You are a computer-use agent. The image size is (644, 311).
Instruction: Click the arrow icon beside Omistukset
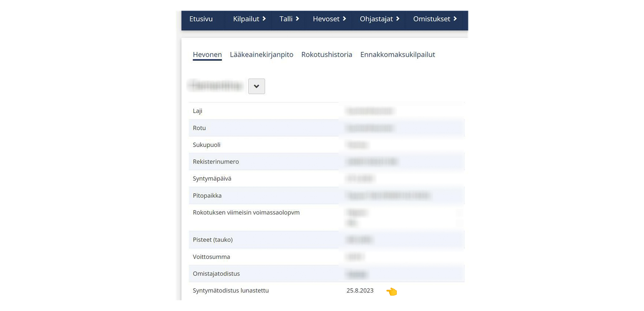tap(455, 19)
